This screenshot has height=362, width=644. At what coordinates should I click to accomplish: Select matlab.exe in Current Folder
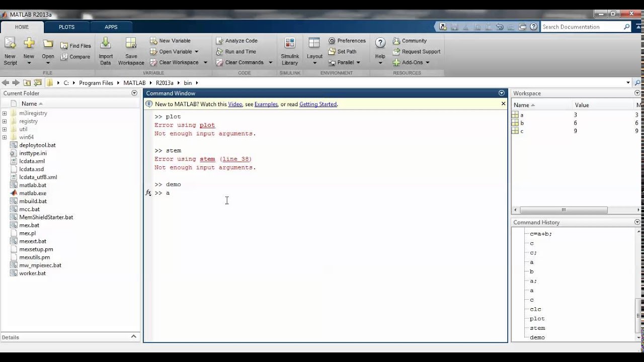pos(33,193)
